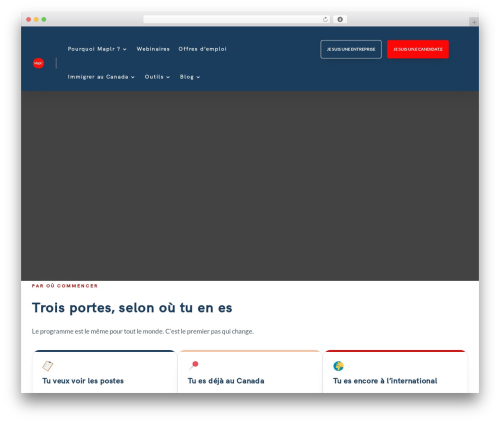The image size is (500, 423).
Task: Click the red Je suis une candidat·e button
Action: tap(418, 49)
